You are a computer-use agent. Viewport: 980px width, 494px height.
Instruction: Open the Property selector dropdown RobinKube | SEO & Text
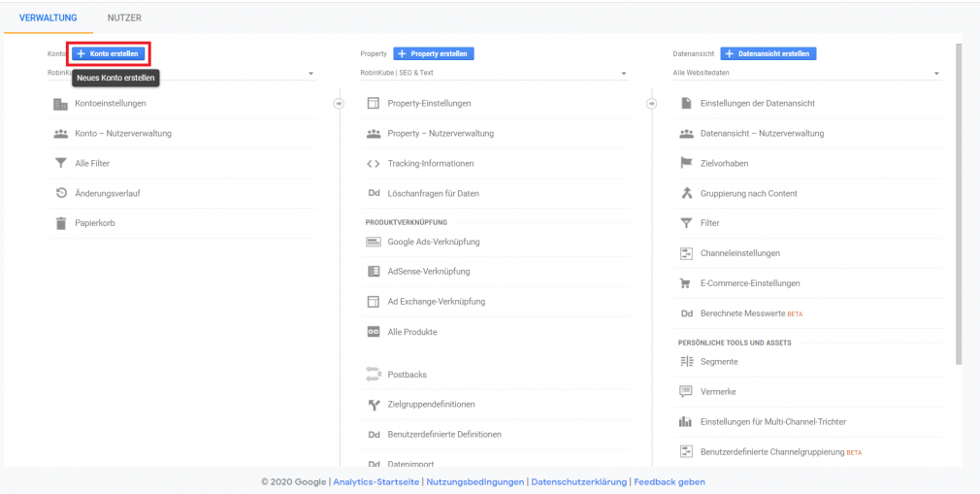[x=495, y=74]
